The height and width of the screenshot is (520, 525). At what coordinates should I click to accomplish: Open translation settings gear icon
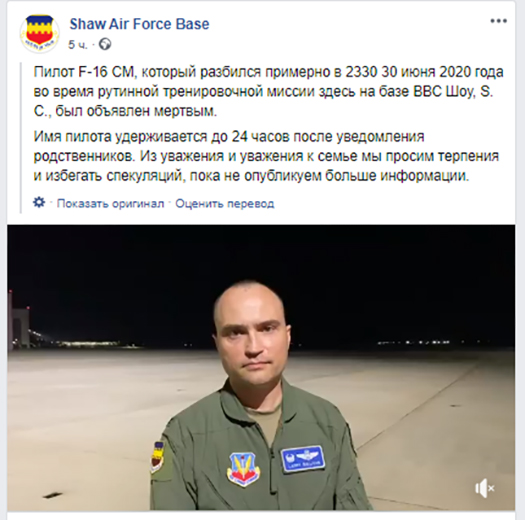point(39,202)
